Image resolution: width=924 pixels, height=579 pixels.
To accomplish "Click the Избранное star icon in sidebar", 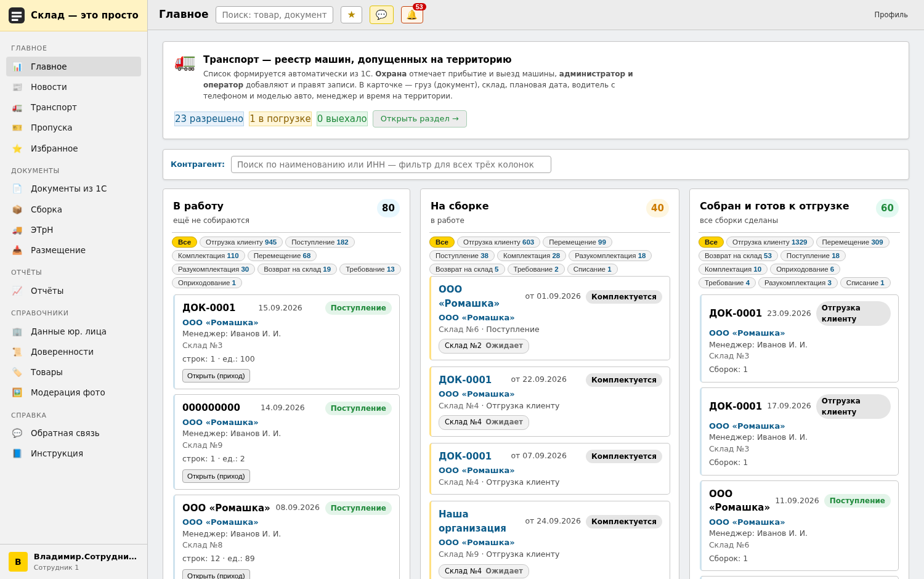I will point(17,148).
